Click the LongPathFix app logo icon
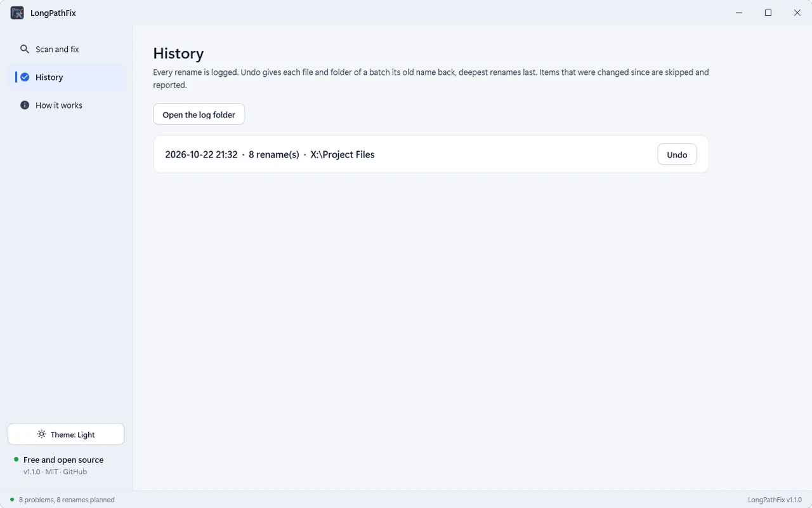The width and height of the screenshot is (812, 508). coord(17,13)
